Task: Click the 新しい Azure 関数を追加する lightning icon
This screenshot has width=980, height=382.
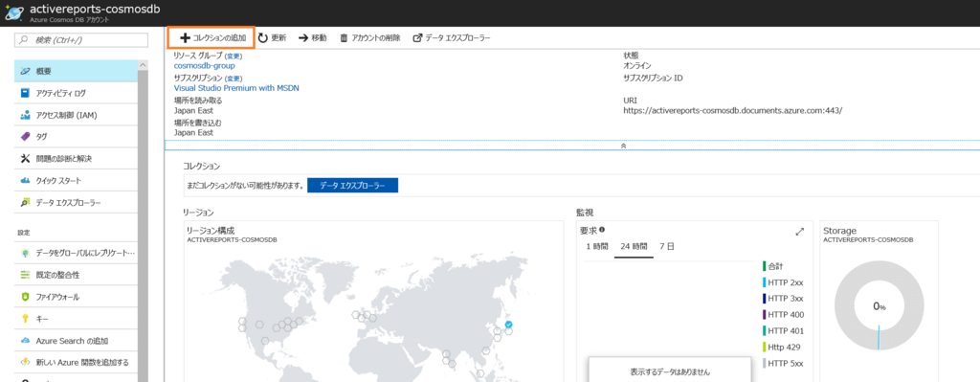Action: coord(25,363)
